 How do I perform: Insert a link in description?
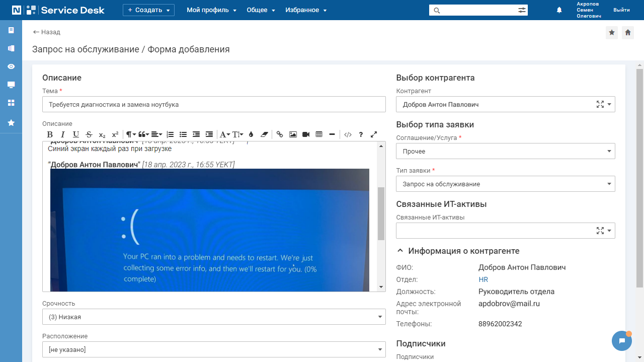point(280,134)
